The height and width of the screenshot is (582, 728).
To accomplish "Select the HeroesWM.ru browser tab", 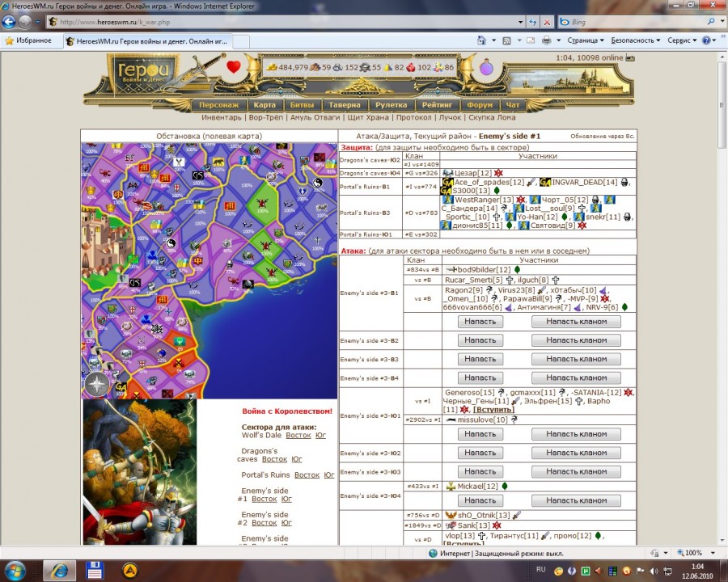I will pos(148,41).
